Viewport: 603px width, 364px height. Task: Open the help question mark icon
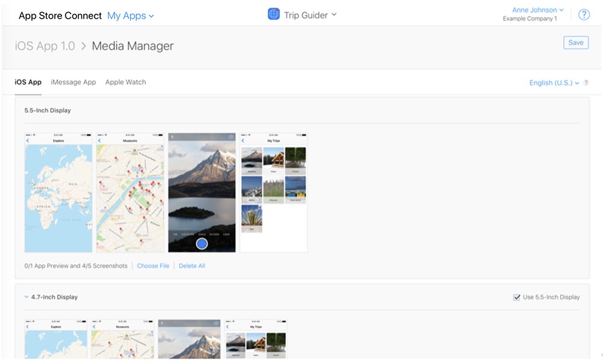tap(584, 14)
